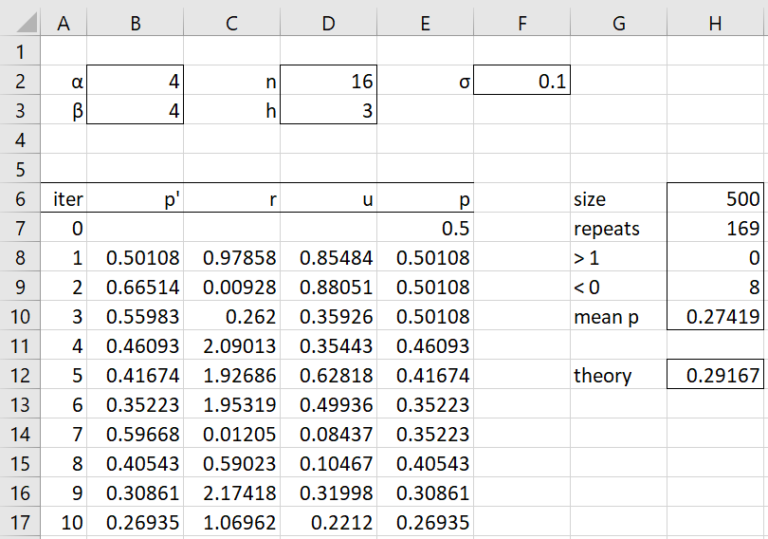Select column C header

tap(232, 23)
